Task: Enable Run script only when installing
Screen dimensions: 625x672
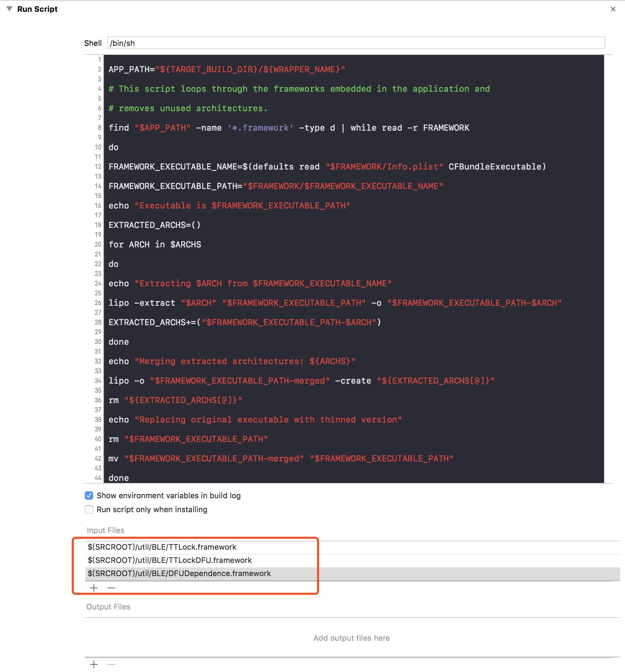Action: pos(89,509)
